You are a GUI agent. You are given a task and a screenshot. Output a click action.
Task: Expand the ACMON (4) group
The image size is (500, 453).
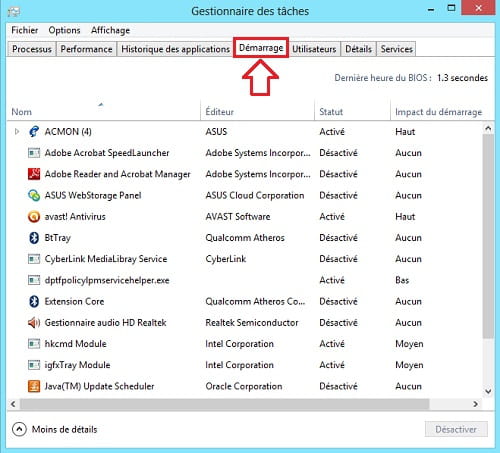point(17,132)
